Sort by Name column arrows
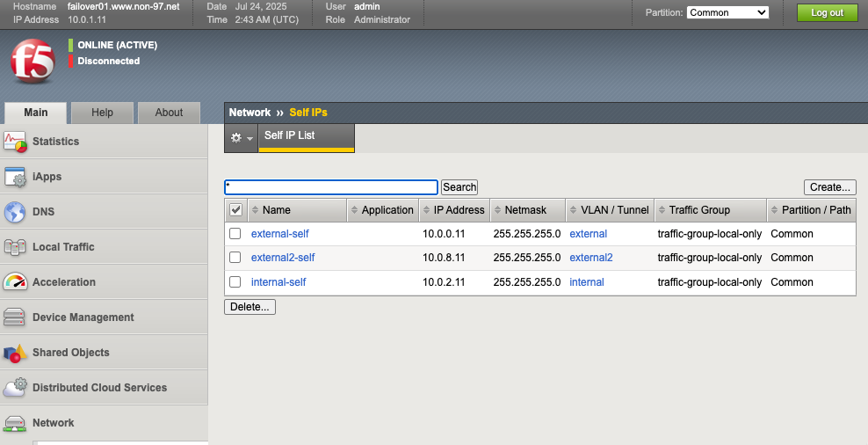Image resolution: width=868 pixels, height=445 pixels. [255, 210]
